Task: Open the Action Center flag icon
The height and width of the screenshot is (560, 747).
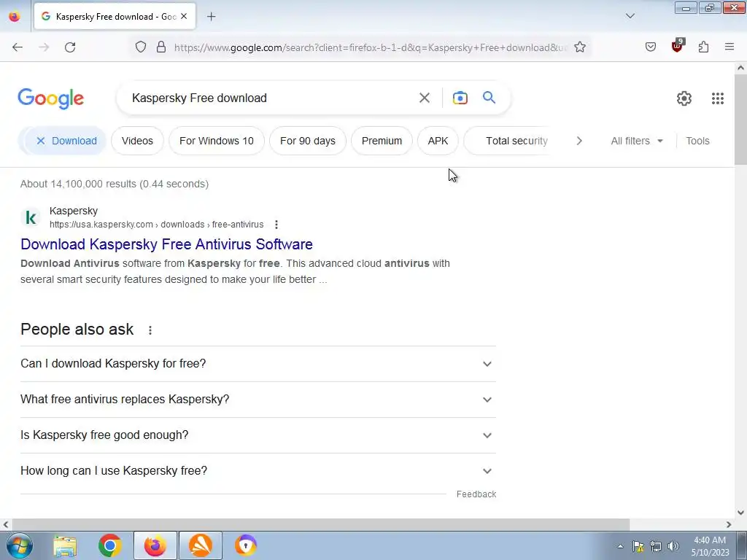Action: coord(638,546)
